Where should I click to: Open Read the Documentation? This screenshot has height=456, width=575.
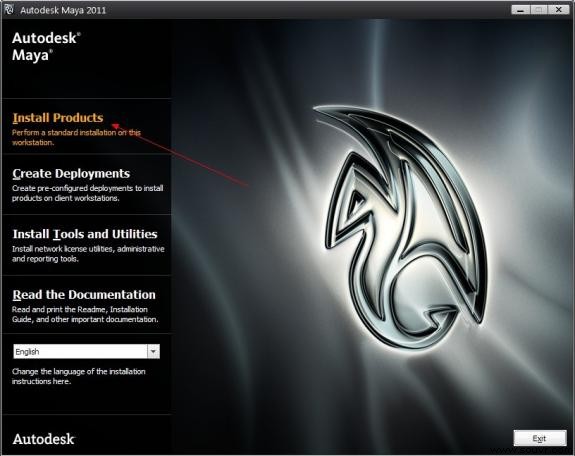click(84, 295)
